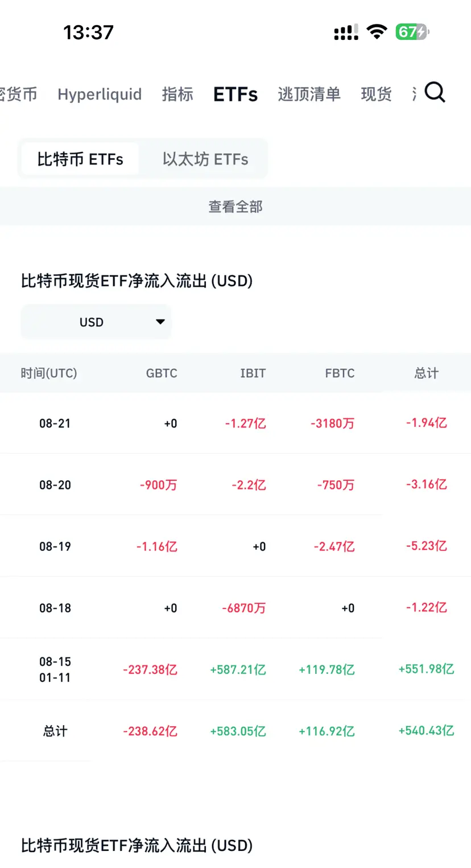The height and width of the screenshot is (868, 471).
Task: Tap the ETFs tab in navigation
Action: pos(235,94)
